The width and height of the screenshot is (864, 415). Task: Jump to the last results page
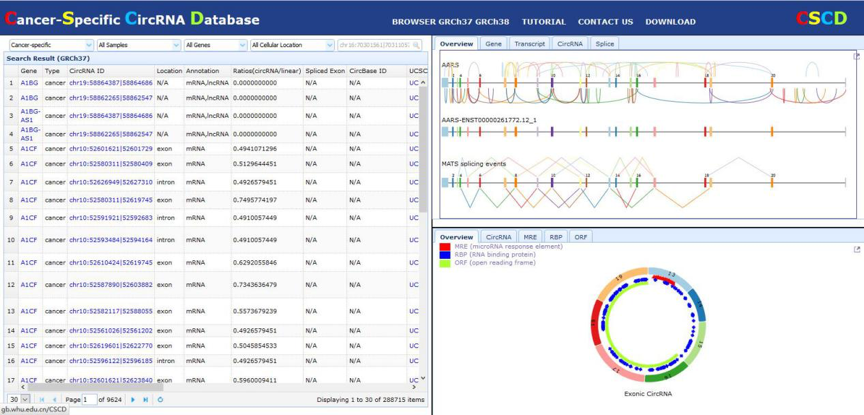146,400
